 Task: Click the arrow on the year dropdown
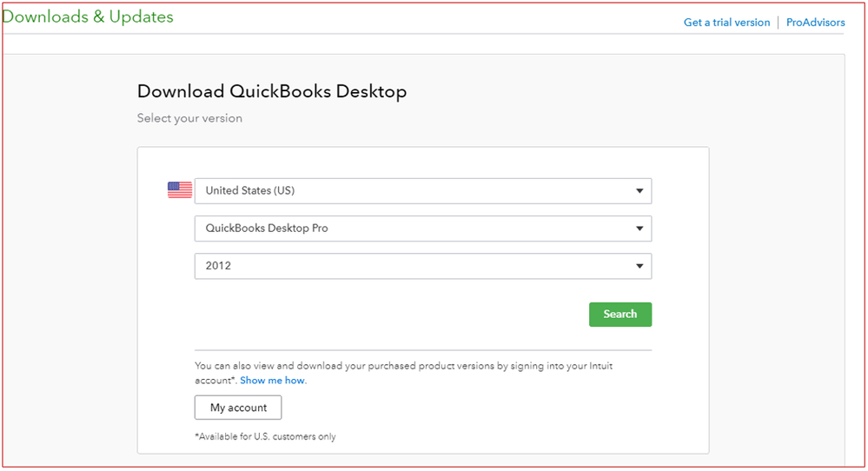click(639, 266)
